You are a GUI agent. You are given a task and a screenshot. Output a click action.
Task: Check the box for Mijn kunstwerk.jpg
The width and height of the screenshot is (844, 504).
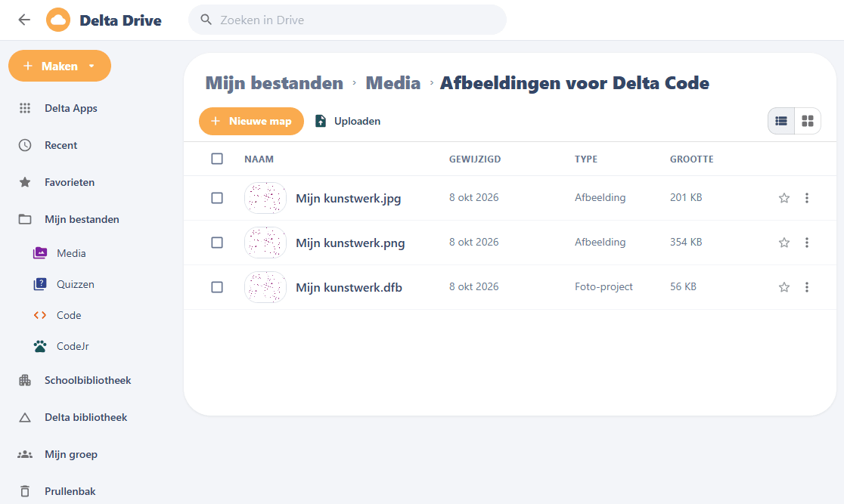coord(217,198)
